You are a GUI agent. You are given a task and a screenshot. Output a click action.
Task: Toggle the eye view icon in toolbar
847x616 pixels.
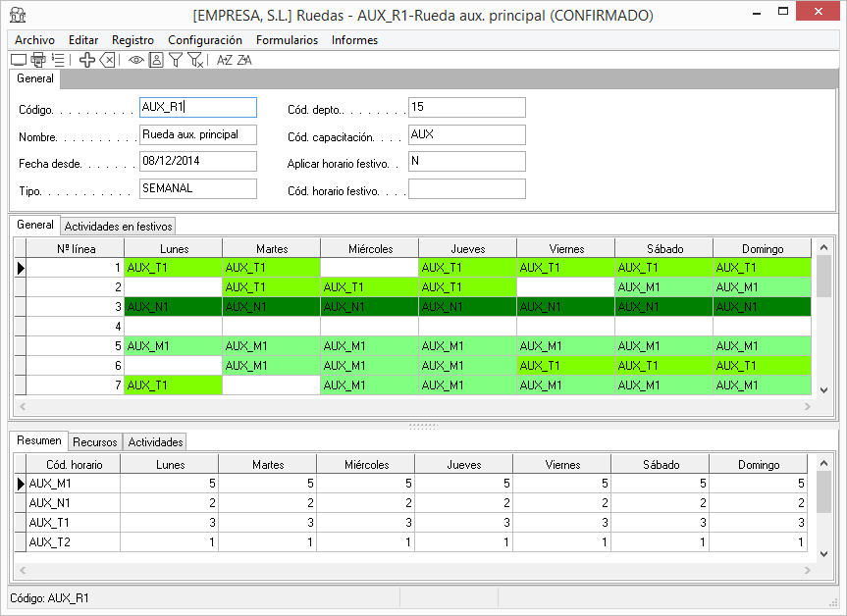click(136, 60)
